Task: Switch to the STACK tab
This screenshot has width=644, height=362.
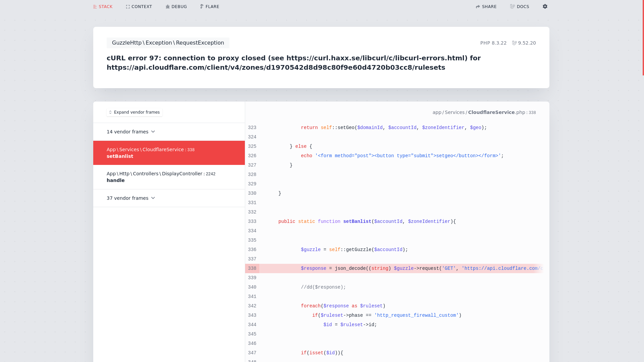Action: [x=103, y=7]
